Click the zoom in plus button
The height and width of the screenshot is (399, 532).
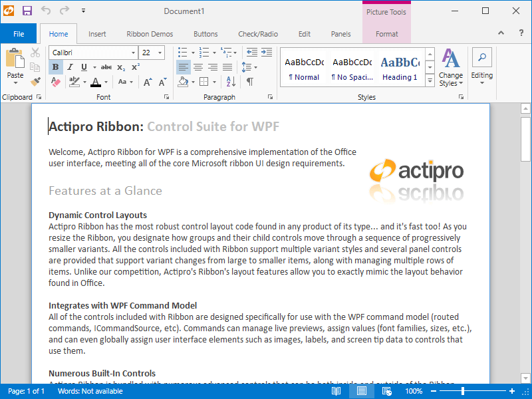pyautogui.click(x=512, y=391)
